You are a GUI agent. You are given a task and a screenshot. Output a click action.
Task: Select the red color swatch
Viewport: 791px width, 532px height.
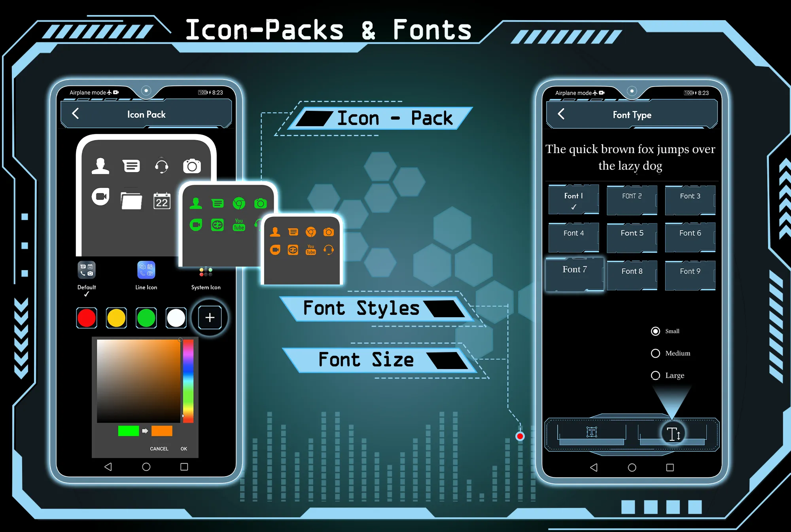click(87, 318)
